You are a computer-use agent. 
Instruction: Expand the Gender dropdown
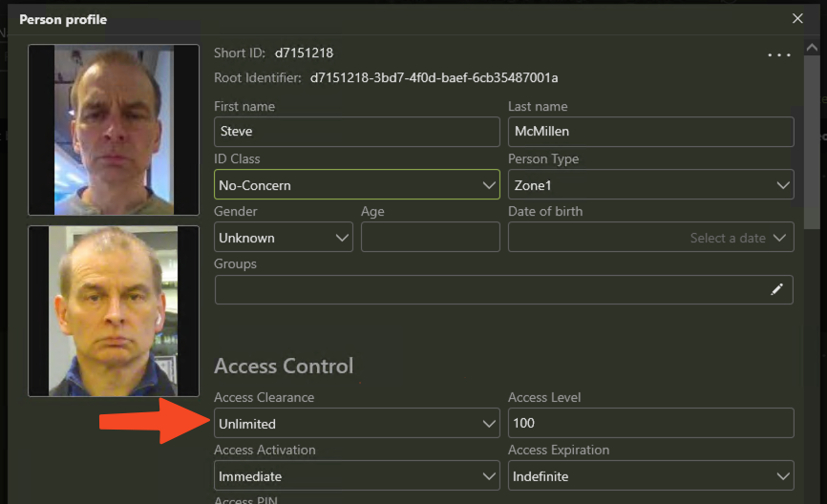pyautogui.click(x=283, y=238)
